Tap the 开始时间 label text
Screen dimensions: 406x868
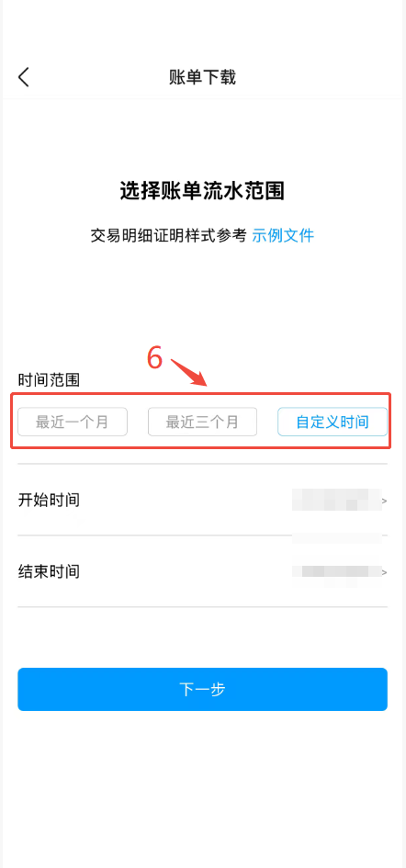pos(49,501)
